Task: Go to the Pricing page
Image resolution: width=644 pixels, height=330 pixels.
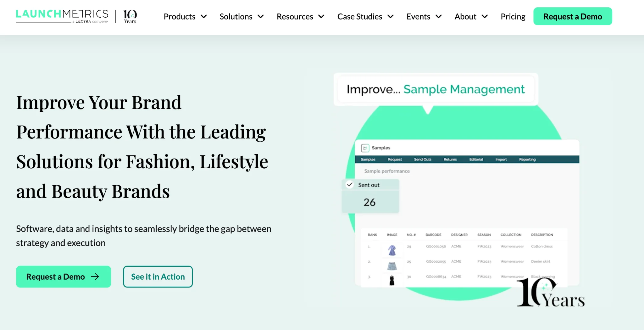Action: 513,16
